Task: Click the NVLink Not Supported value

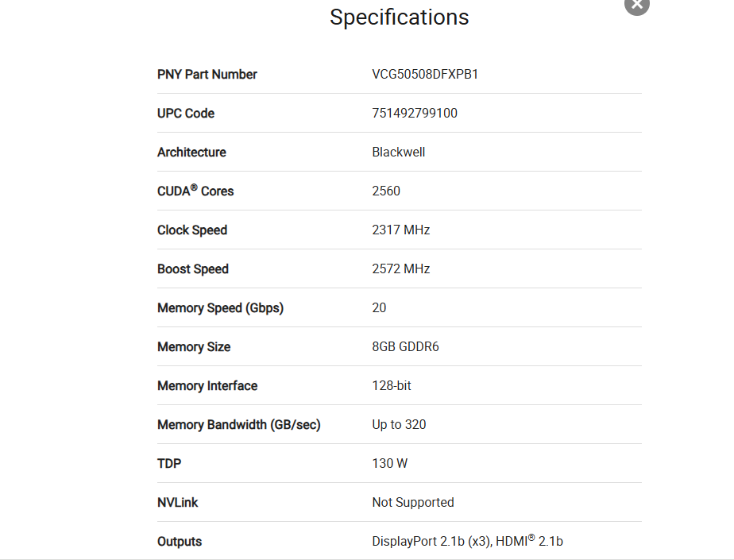Action: click(x=413, y=502)
